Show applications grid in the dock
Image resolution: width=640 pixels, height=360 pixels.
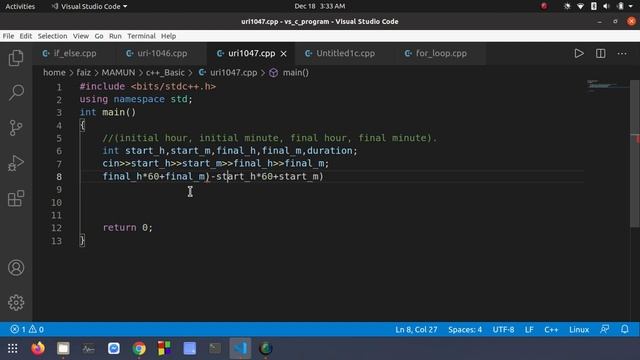click(13, 348)
